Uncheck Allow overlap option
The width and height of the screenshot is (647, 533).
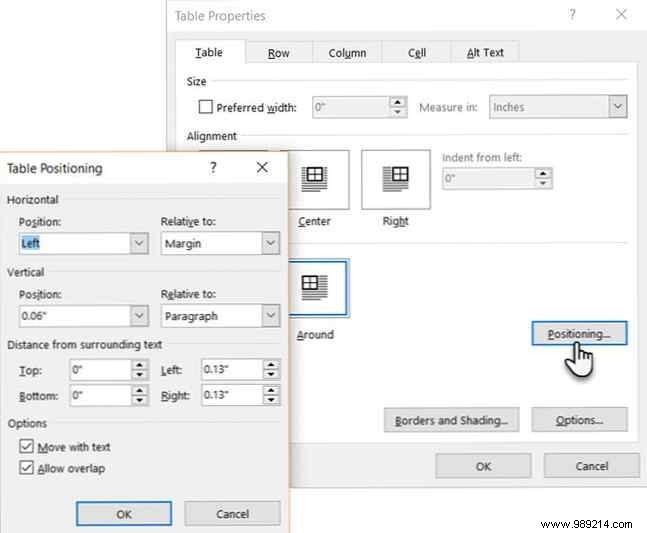26,467
